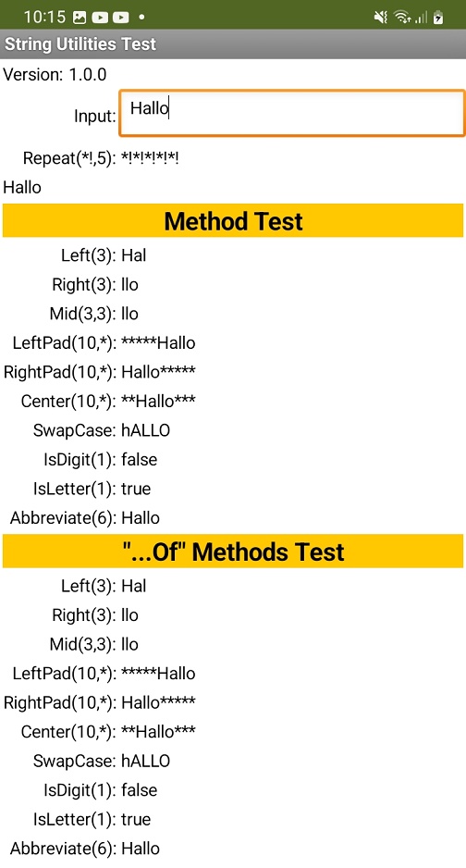Tap the first YouTube notification icon
Viewport: 466px width, 868px height.
pyautogui.click(x=100, y=18)
